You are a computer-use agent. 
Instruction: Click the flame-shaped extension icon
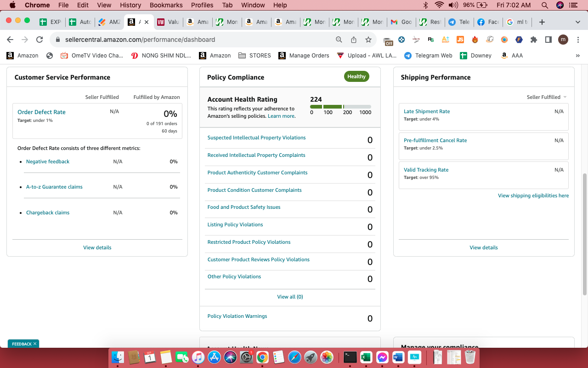click(475, 40)
